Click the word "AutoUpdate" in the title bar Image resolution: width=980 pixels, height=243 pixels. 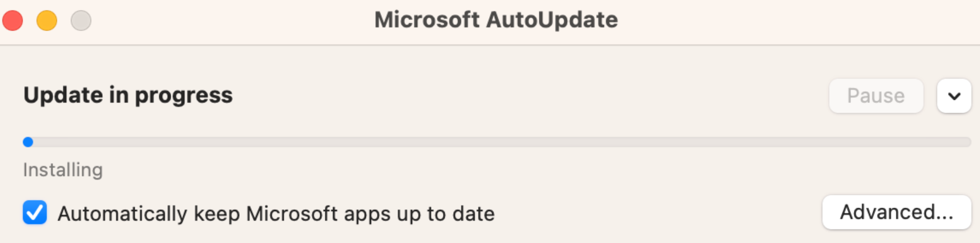[x=552, y=20]
